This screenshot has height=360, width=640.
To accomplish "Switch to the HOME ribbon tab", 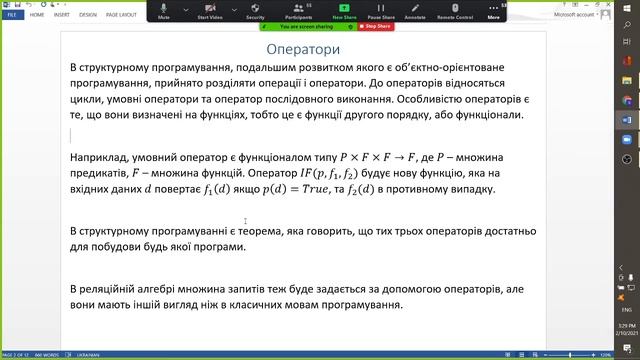I will tap(37, 15).
